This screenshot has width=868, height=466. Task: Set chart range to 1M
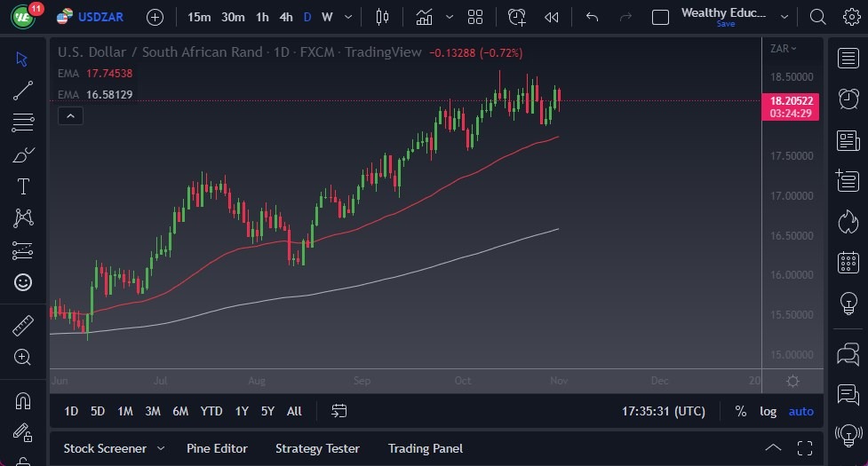[x=125, y=411]
